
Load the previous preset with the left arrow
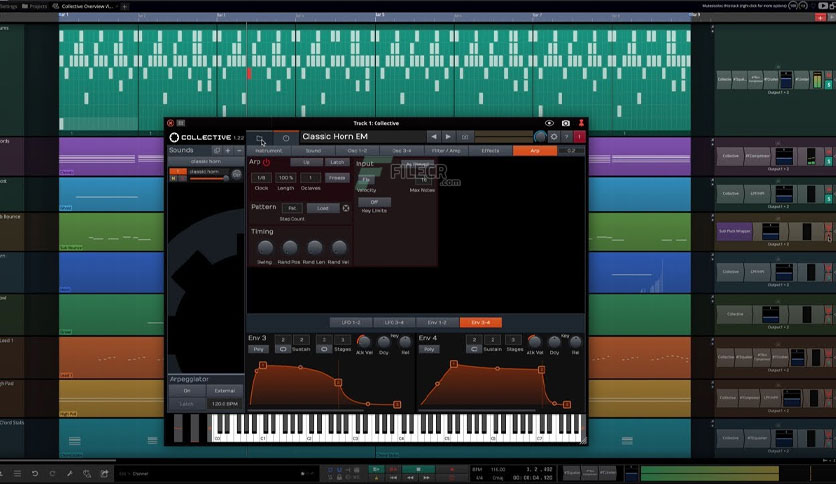[x=433, y=137]
